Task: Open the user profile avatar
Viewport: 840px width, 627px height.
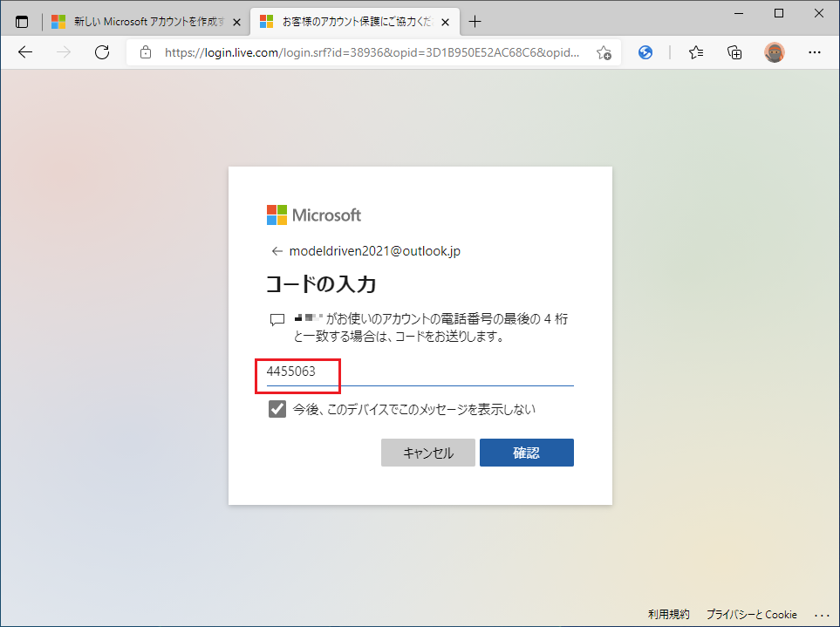Action: [774, 52]
